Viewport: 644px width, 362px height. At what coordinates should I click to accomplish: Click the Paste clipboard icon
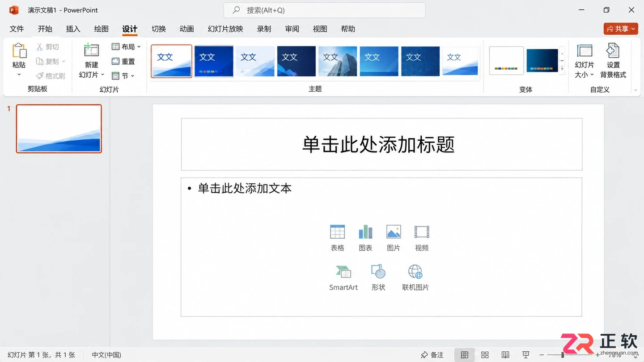point(19,51)
